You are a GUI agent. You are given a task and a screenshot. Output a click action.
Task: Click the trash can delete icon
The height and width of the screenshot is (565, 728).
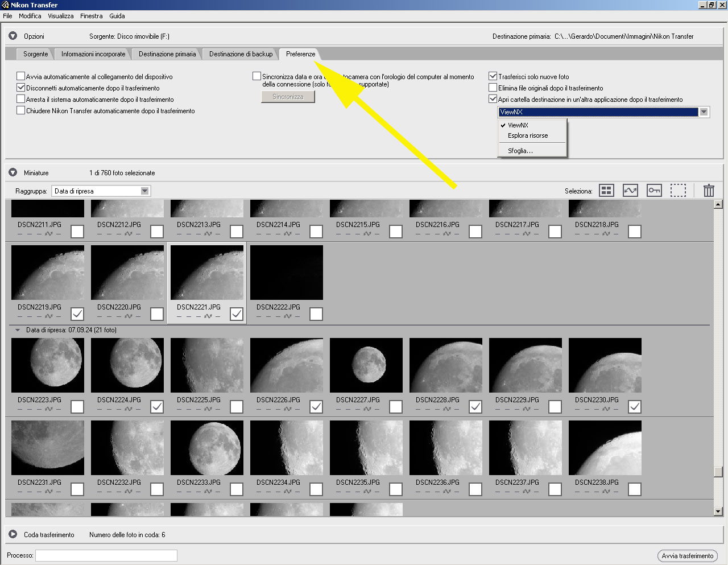coord(709,191)
